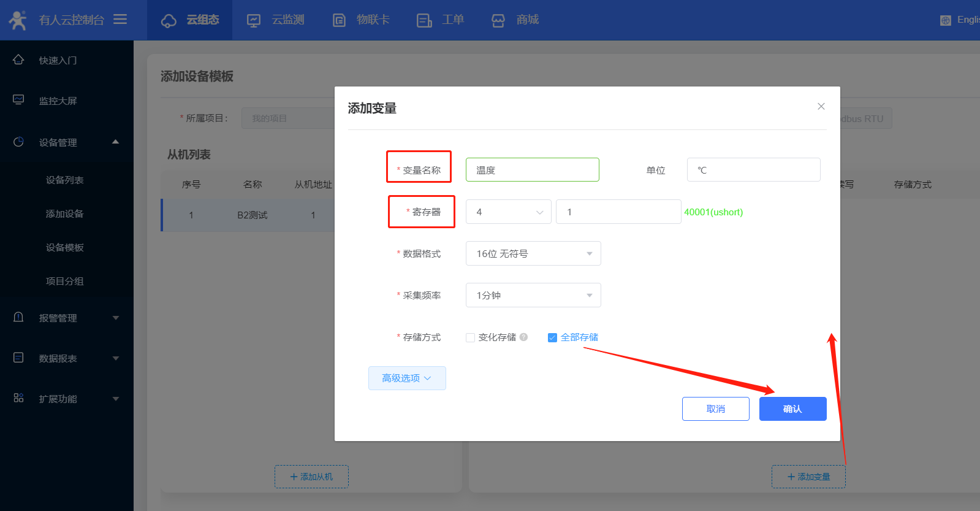Expand the 高级选项 section
980x511 pixels.
pyautogui.click(x=406, y=378)
